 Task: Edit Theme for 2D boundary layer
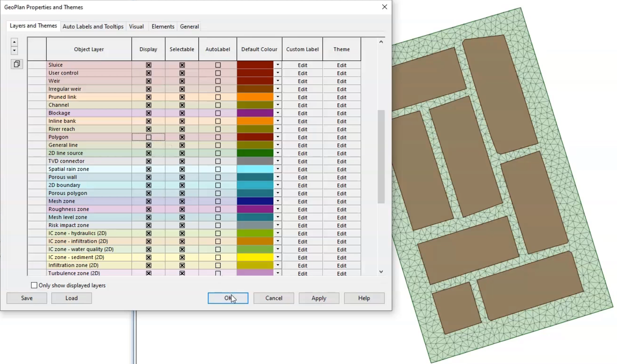[x=342, y=185]
